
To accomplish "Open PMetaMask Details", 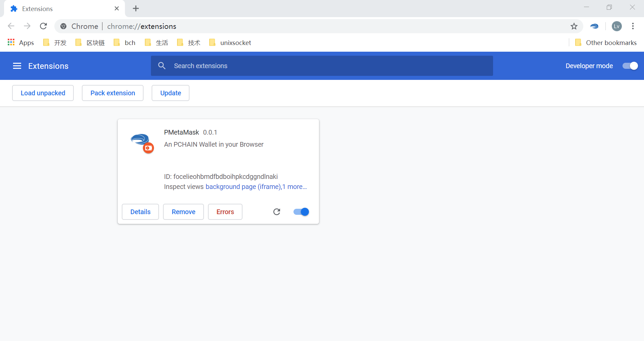I will [x=140, y=212].
